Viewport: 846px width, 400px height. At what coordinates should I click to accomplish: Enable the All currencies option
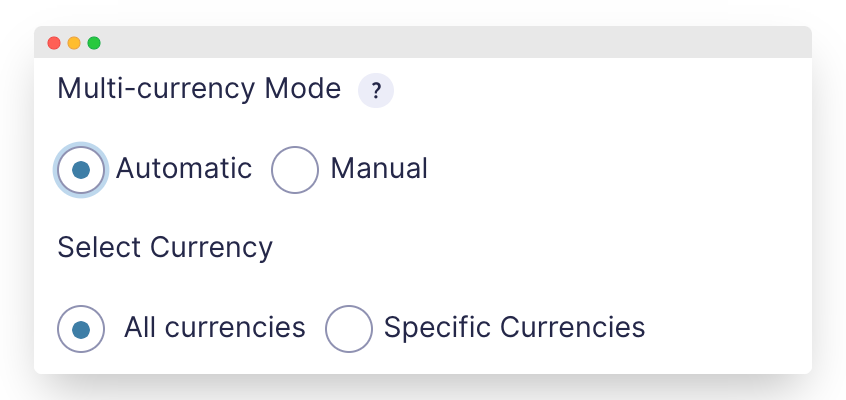pyautogui.click(x=81, y=328)
